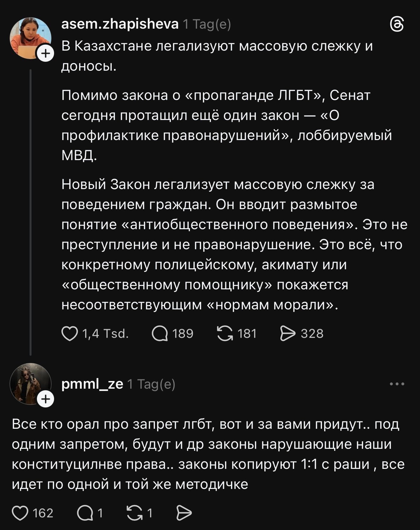Open asem.zhapisheva username link
Screen dimensions: 420x530
point(120,24)
